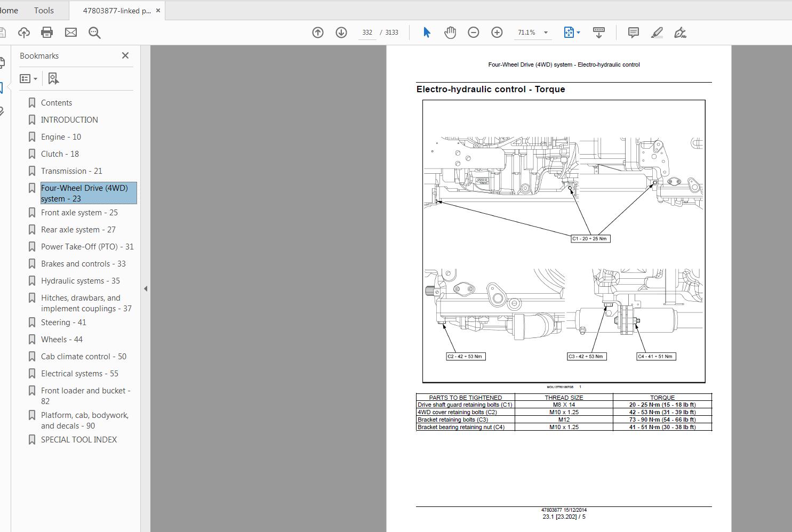Open the find text magnifier icon

[94, 33]
